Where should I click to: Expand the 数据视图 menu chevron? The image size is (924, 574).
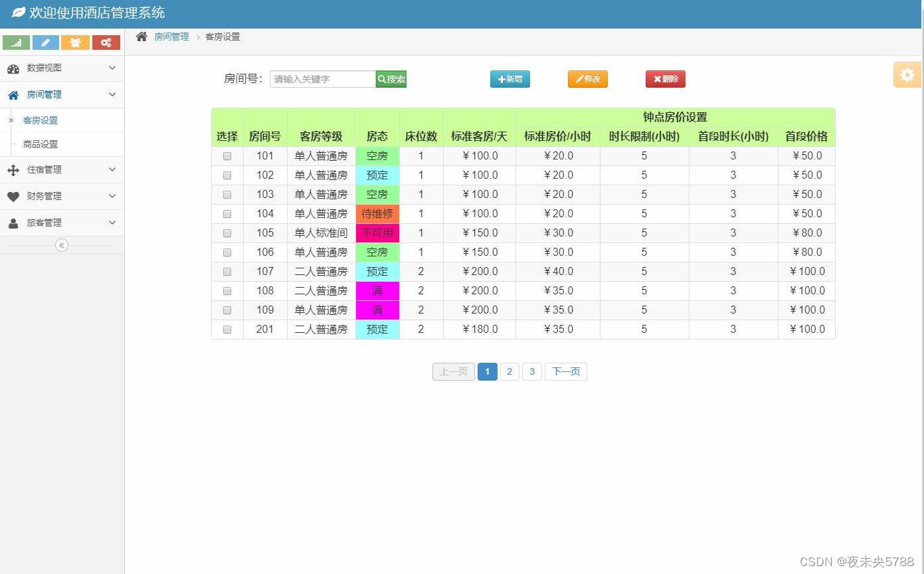(x=112, y=68)
